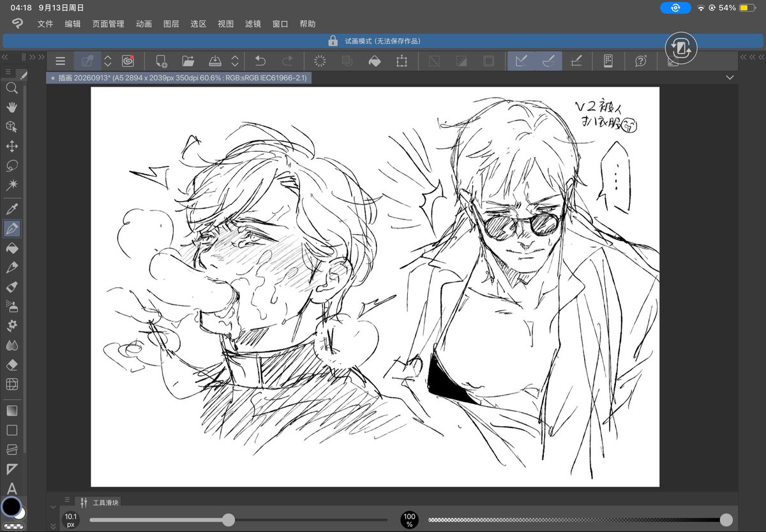Click the up-down arrows left of CLIP STUDIO icon
The width and height of the screenshot is (766, 532).
tap(108, 61)
